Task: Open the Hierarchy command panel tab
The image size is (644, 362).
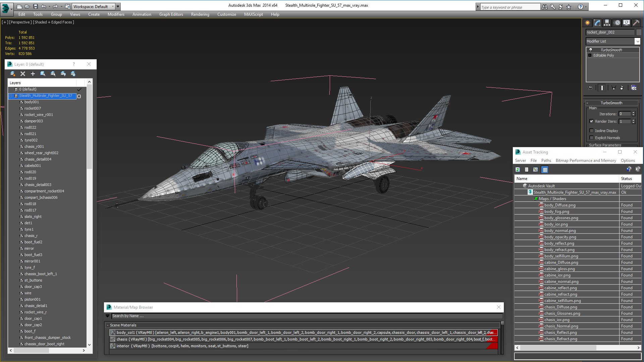Action: click(607, 23)
